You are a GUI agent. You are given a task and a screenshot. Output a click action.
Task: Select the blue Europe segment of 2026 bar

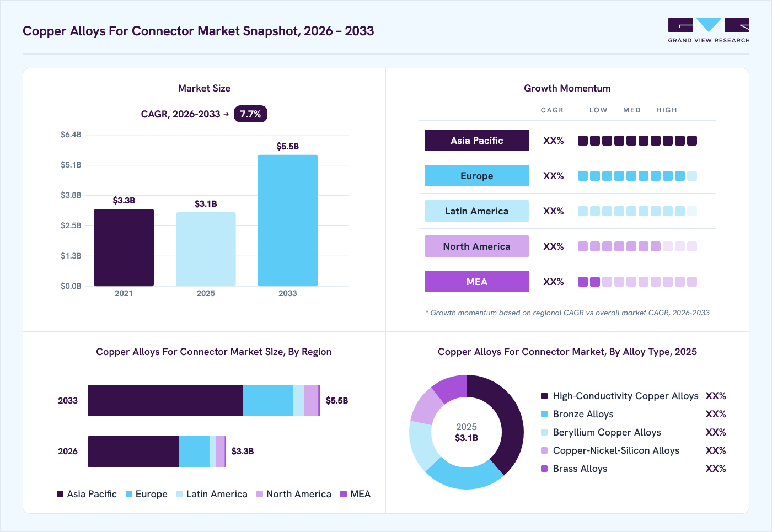click(195, 452)
